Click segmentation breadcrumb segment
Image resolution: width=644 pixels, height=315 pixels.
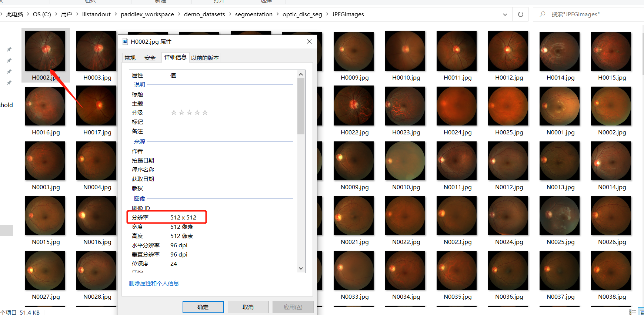click(x=254, y=14)
